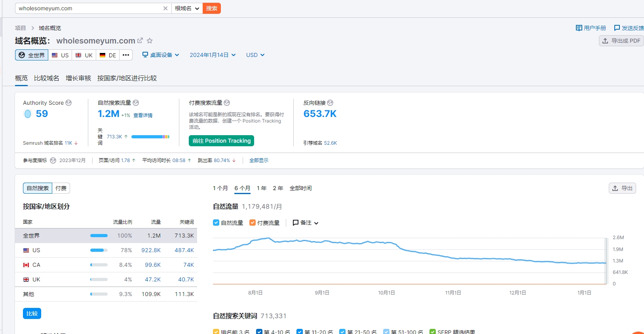Select the US flag region
This screenshot has height=334, width=644.
[60, 55]
